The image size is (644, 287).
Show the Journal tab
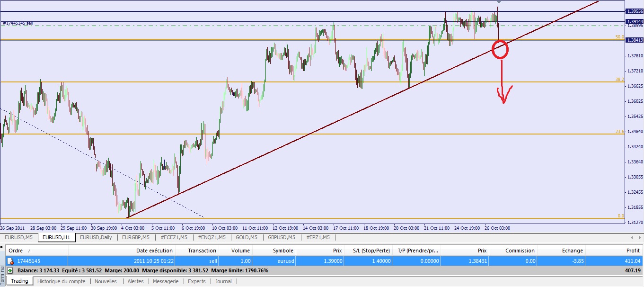click(223, 281)
